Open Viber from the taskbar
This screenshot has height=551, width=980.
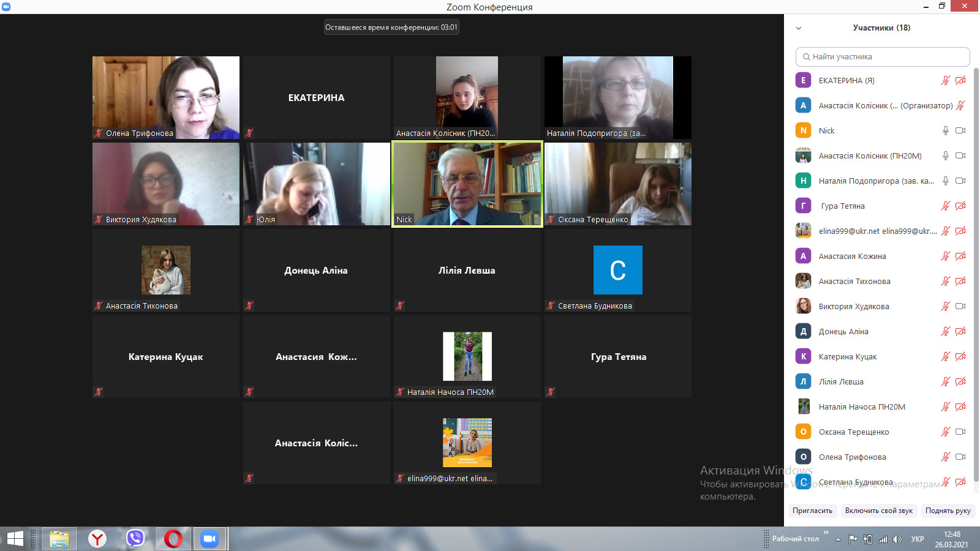[135, 539]
